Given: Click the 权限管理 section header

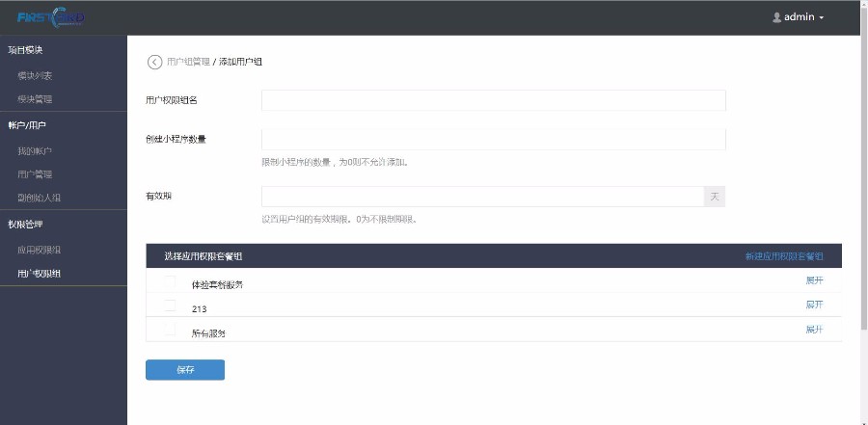Looking at the screenshot, I should [x=25, y=225].
